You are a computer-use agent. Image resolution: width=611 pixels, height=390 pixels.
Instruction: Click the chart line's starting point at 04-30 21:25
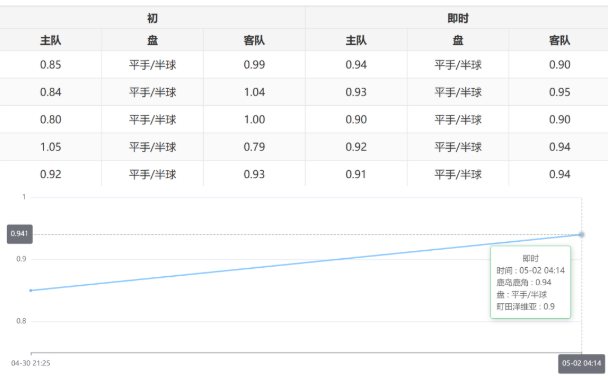[31, 290]
